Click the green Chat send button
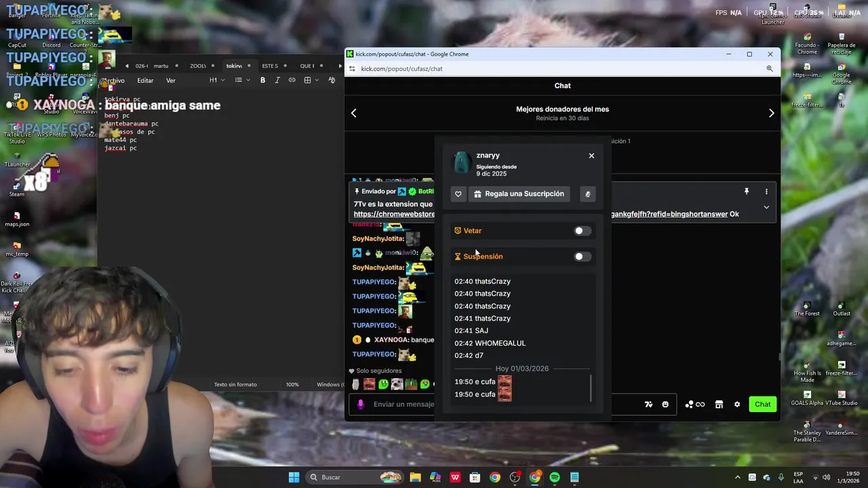This screenshot has height=488, width=868. click(x=763, y=405)
